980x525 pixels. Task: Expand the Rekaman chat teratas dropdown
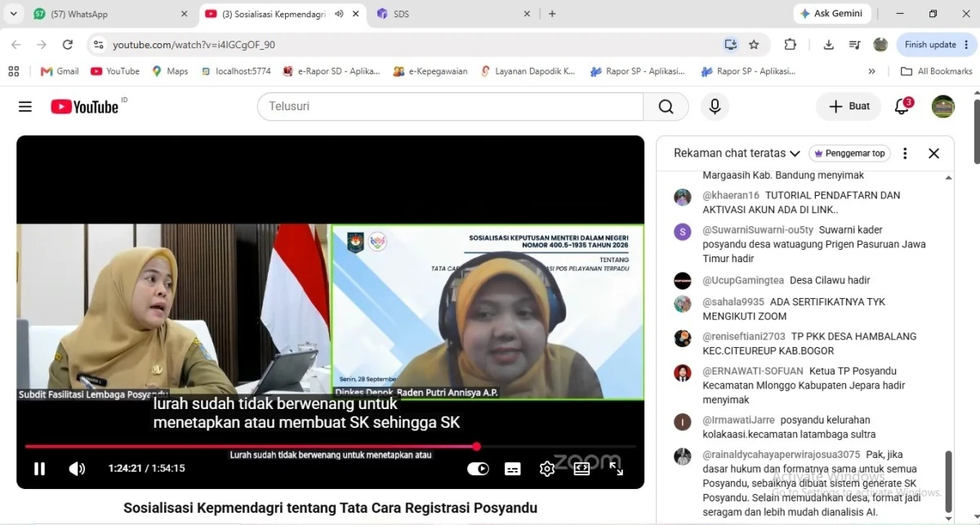[x=737, y=153]
